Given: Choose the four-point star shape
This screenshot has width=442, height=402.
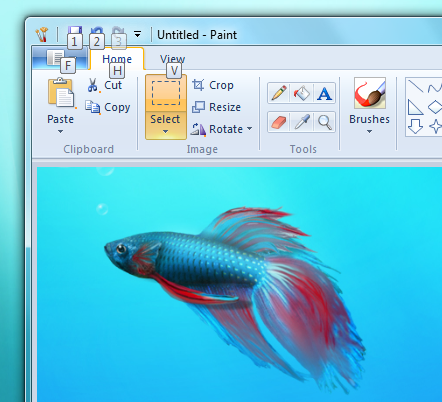Looking at the screenshot, I should click(435, 126).
